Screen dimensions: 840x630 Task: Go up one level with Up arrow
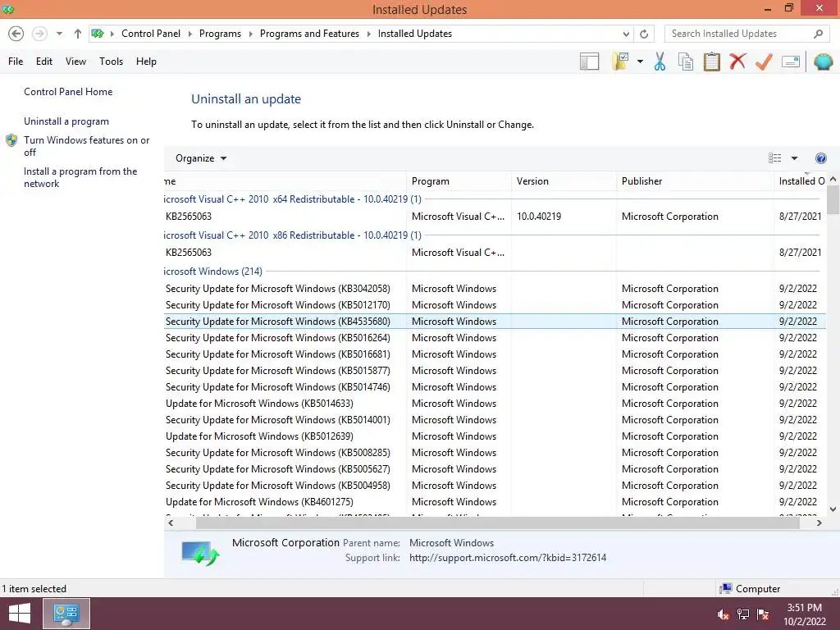click(x=78, y=34)
